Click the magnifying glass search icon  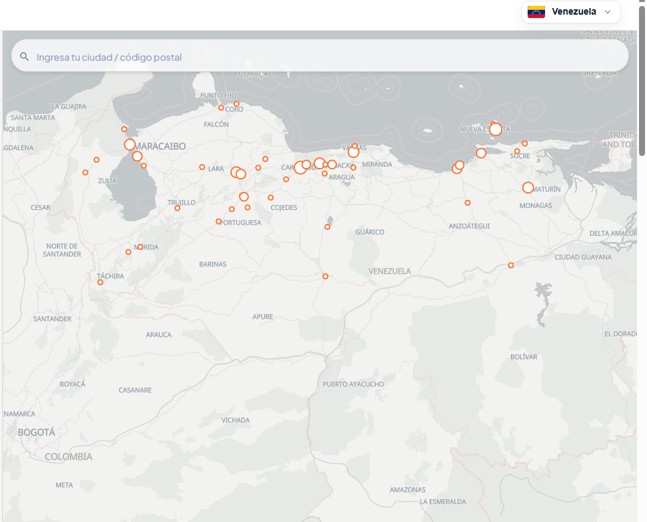(x=24, y=57)
